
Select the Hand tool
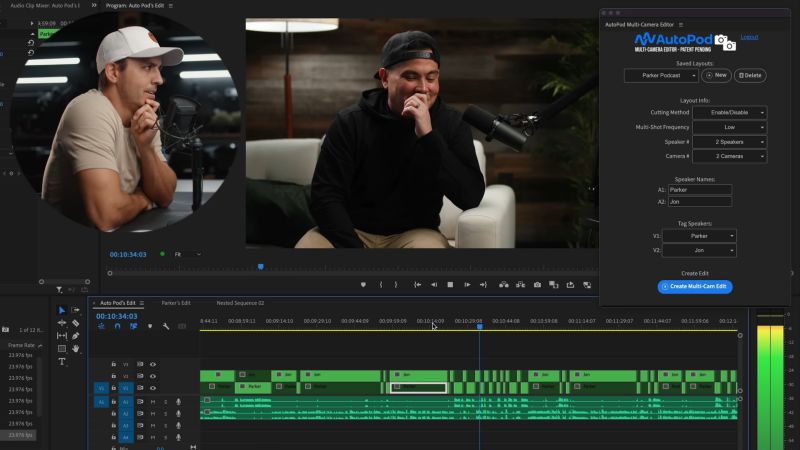tap(76, 348)
